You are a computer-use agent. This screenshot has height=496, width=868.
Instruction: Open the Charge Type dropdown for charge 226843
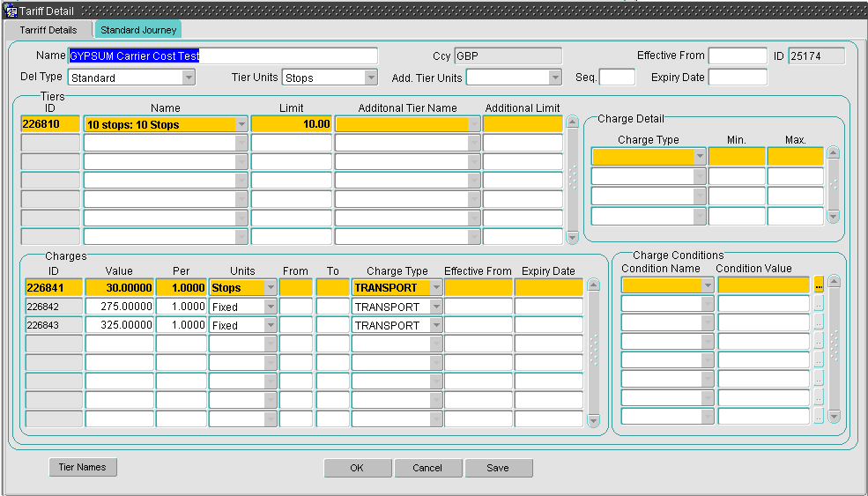[x=436, y=325]
